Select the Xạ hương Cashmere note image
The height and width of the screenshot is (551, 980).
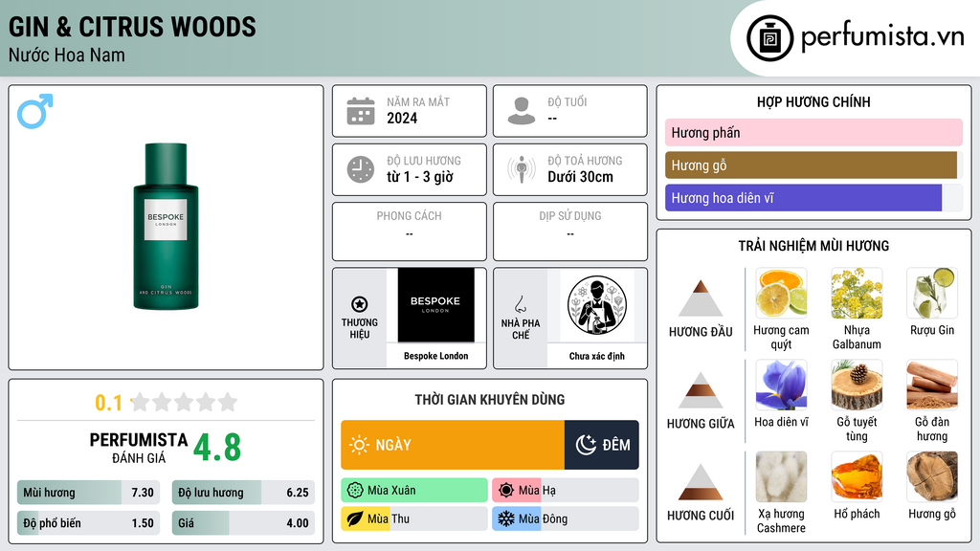click(x=781, y=477)
